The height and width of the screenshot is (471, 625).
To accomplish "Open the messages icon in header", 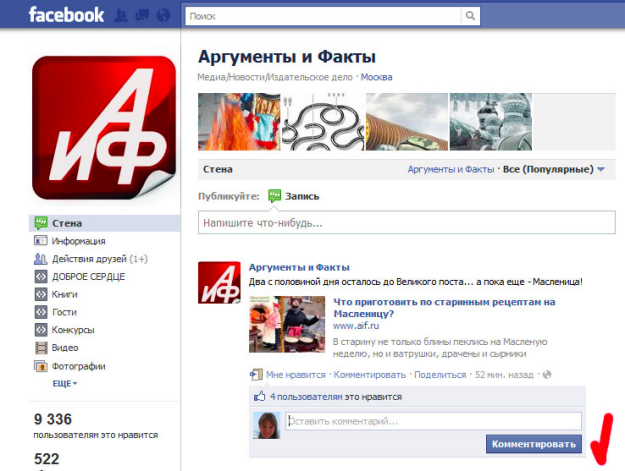I will (x=143, y=16).
